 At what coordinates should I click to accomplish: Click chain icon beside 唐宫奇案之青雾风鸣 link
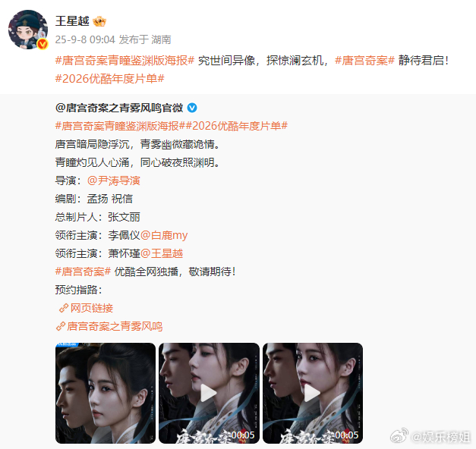coord(61,326)
